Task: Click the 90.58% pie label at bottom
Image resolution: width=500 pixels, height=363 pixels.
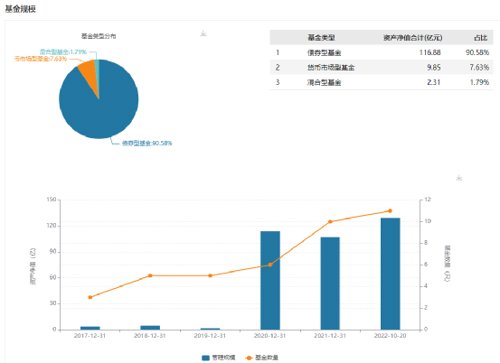Action: coord(147,143)
